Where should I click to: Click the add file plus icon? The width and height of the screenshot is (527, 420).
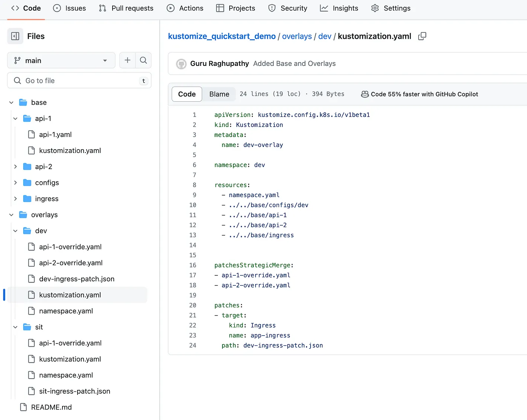point(128,60)
